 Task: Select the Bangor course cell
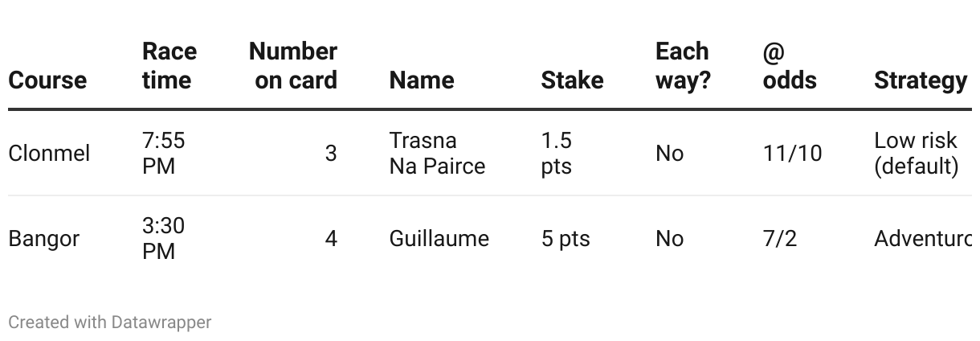(x=43, y=239)
